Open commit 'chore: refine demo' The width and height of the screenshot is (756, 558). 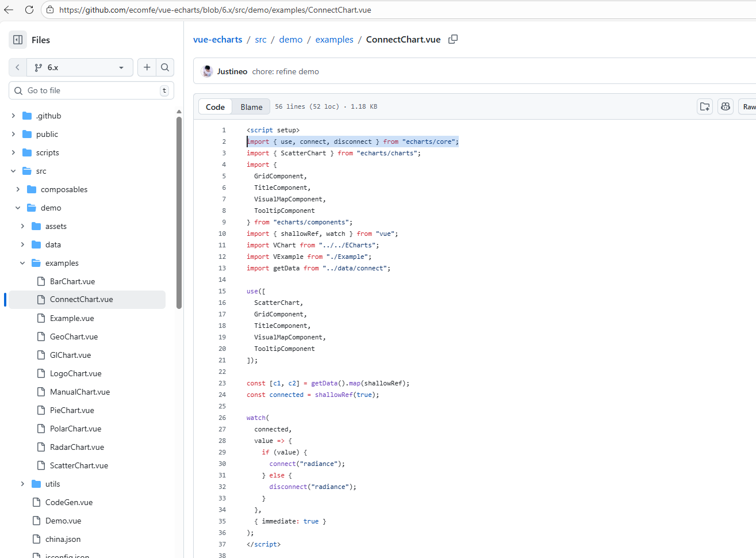(286, 71)
